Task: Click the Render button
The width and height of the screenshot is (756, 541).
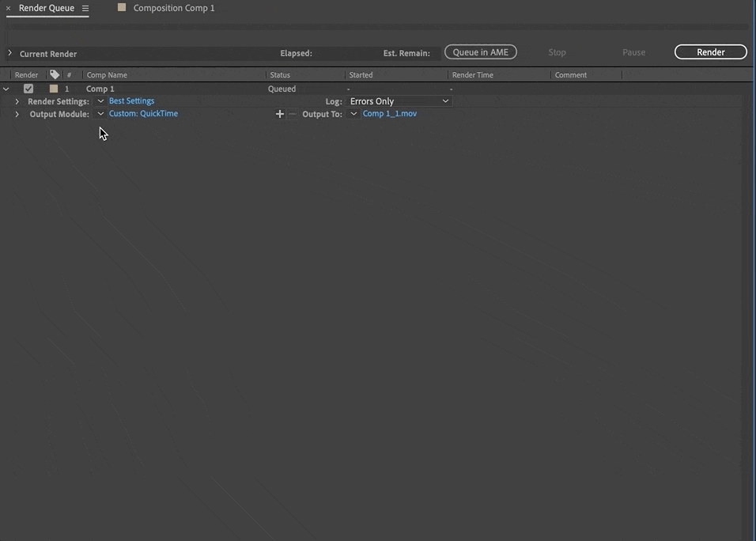Action: point(709,51)
